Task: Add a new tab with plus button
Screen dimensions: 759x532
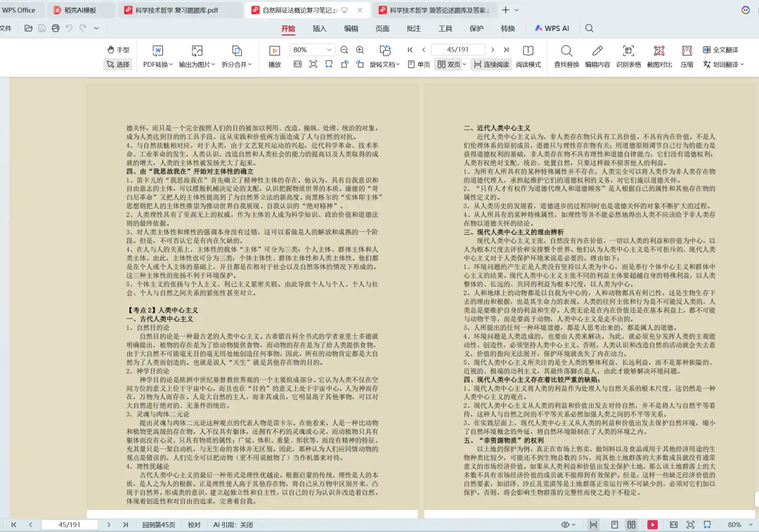Action: click(505, 10)
